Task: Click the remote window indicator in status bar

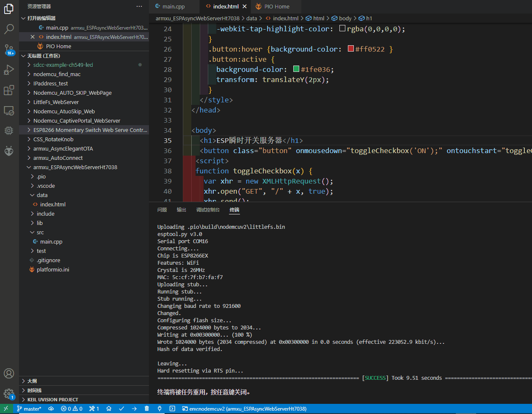Action: click(6, 409)
